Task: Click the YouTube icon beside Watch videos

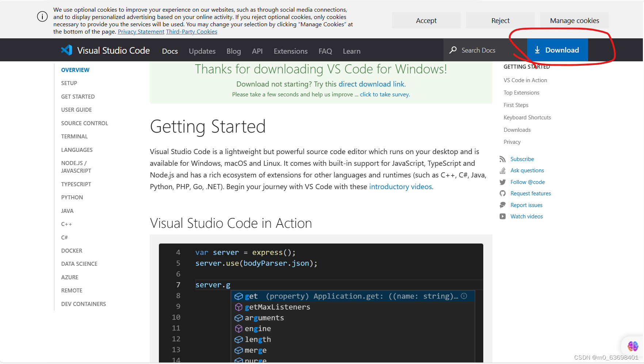Action: [503, 216]
